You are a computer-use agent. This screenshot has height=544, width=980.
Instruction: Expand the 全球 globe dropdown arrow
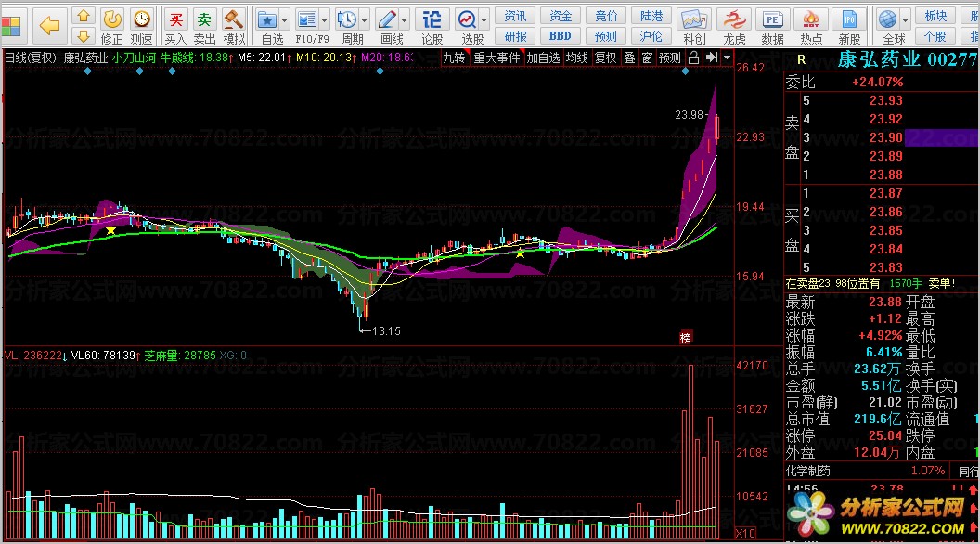tap(905, 20)
